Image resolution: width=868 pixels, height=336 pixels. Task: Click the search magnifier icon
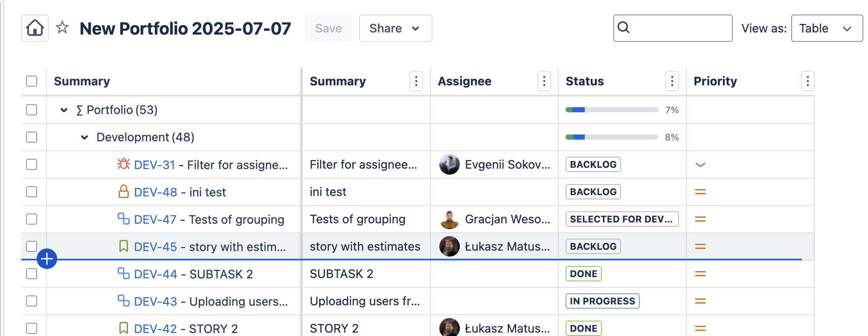(624, 27)
